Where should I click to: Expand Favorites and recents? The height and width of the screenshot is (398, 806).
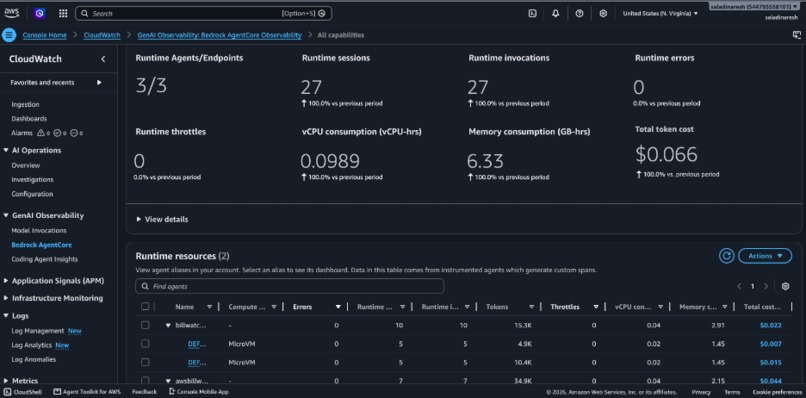tap(99, 82)
